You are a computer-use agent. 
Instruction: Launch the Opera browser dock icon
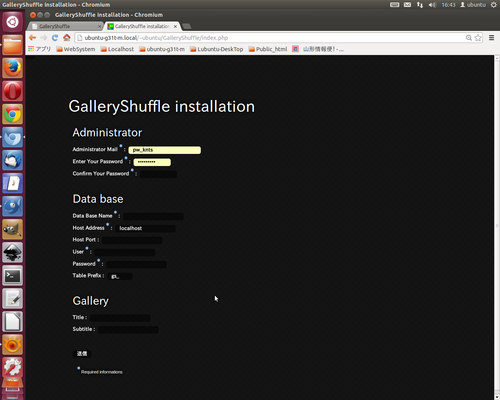coord(13,91)
